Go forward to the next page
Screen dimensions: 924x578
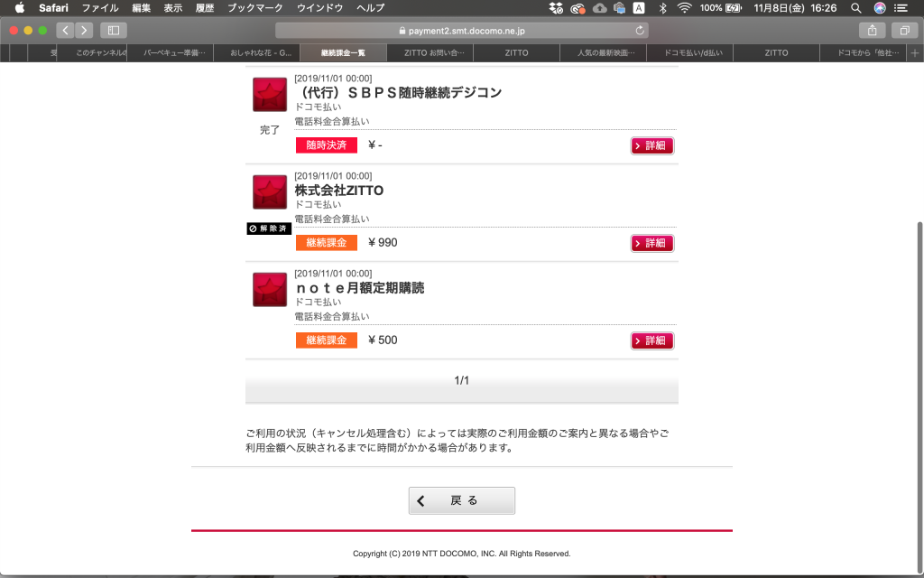point(84,30)
